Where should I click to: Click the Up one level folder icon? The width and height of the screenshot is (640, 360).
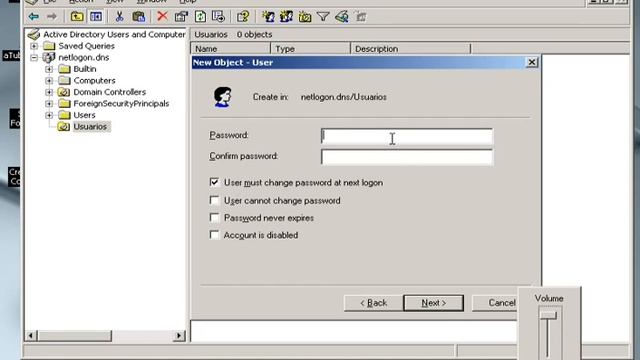click(x=77, y=17)
